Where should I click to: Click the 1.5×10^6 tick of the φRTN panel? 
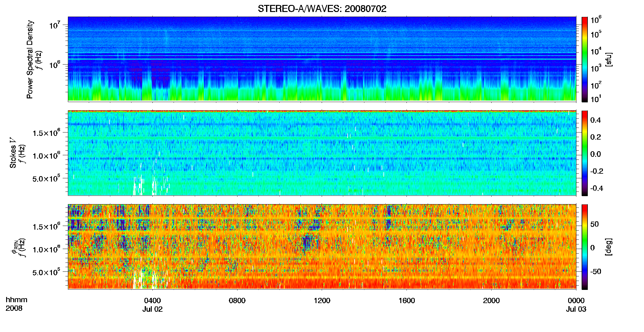(x=46, y=227)
